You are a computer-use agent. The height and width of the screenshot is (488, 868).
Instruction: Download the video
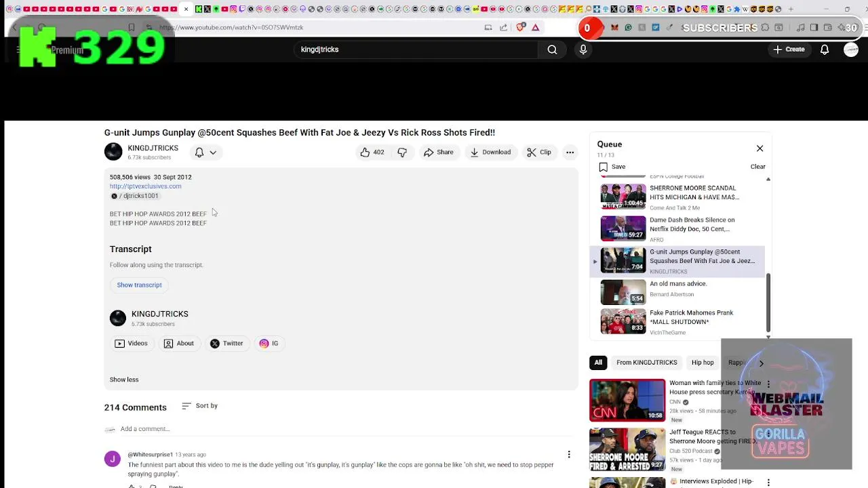click(x=490, y=152)
